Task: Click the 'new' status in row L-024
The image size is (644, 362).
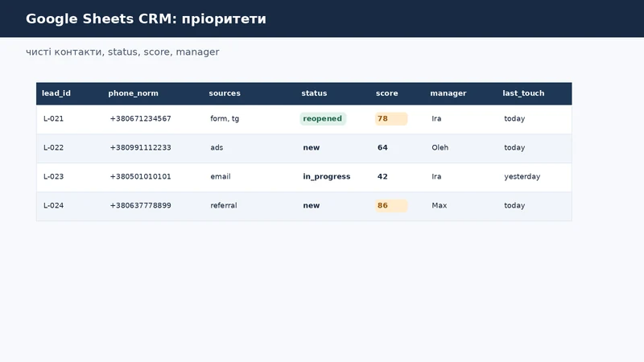Action: (312, 205)
